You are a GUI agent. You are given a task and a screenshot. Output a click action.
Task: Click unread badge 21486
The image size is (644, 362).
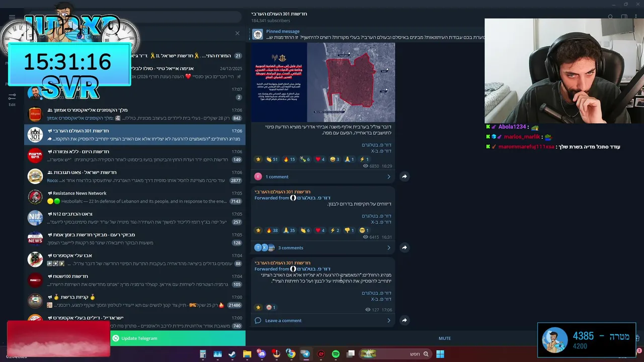tap(234, 305)
